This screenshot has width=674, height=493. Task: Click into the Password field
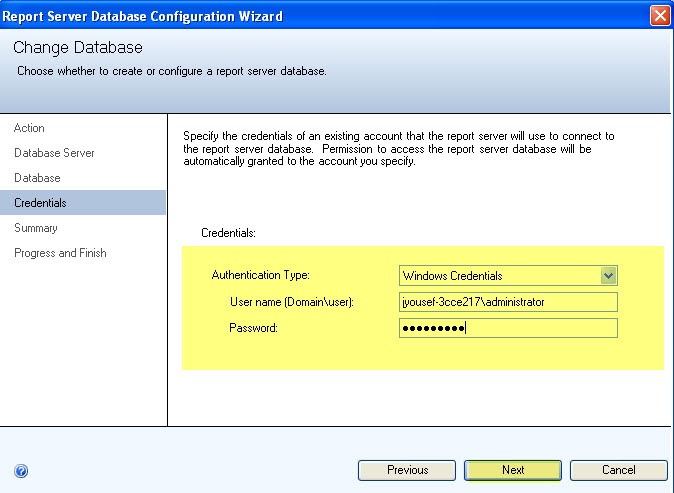coord(508,328)
